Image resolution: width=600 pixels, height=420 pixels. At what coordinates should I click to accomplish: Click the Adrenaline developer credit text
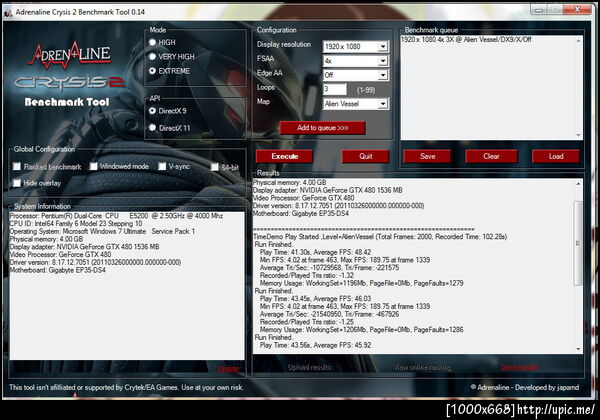[525, 387]
